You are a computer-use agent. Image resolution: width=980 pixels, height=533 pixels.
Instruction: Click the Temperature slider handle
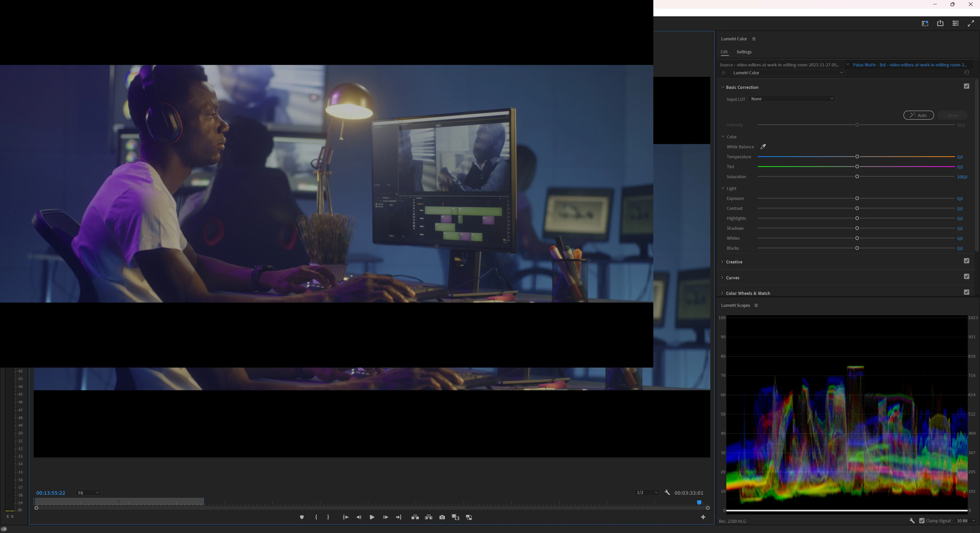pyautogui.click(x=857, y=157)
